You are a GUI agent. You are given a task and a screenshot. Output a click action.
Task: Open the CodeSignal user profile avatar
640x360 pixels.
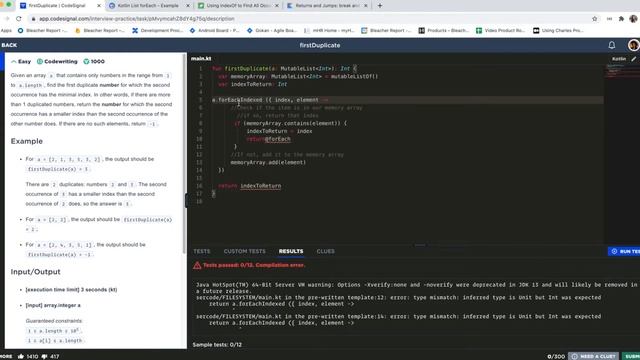pos(633,45)
